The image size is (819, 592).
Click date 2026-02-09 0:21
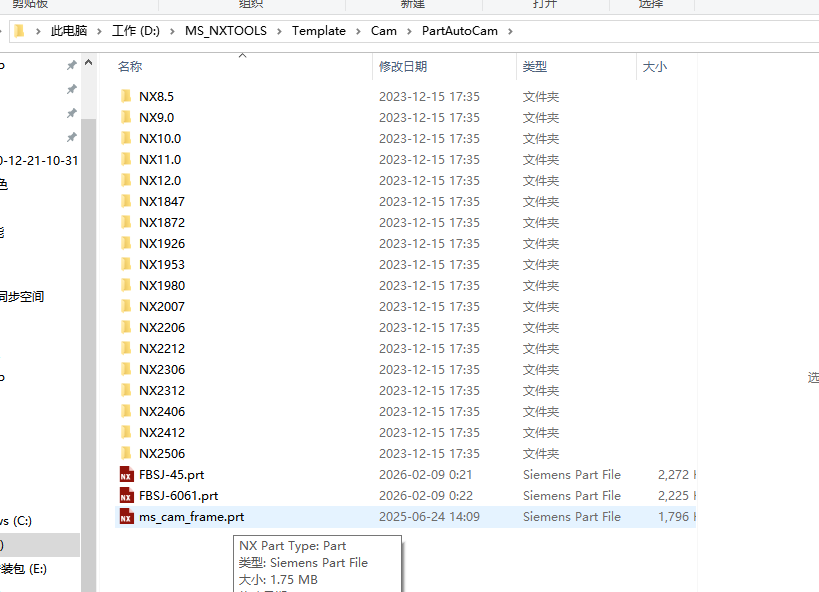click(426, 474)
